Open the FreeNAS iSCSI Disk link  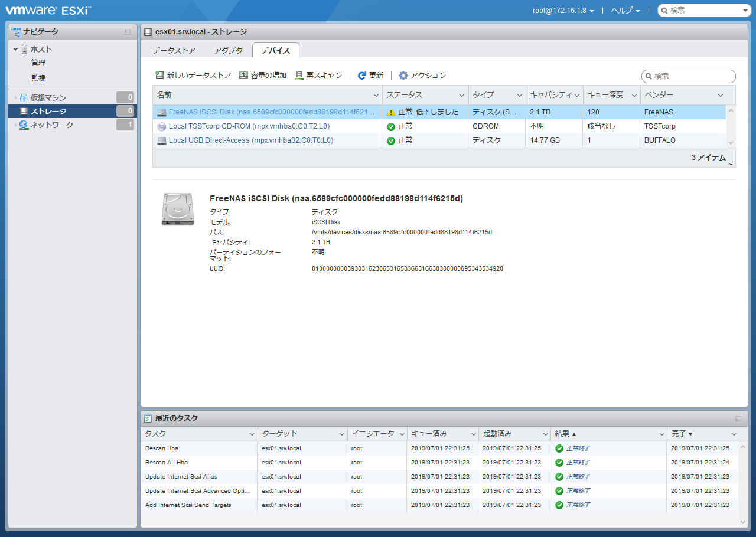272,112
